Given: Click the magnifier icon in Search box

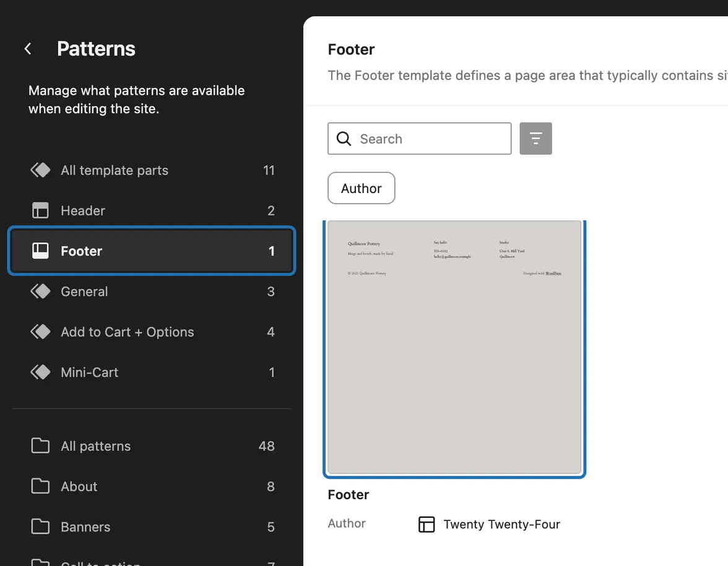Looking at the screenshot, I should tap(344, 139).
